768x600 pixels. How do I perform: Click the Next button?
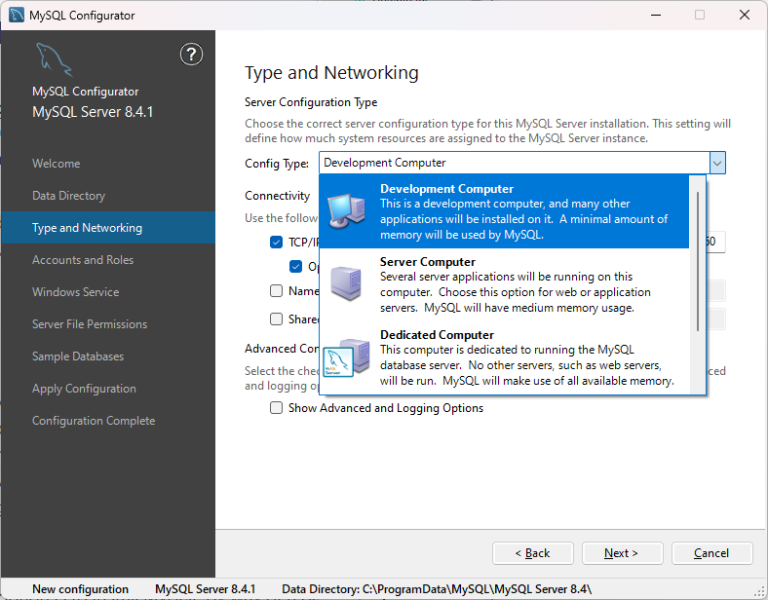622,553
